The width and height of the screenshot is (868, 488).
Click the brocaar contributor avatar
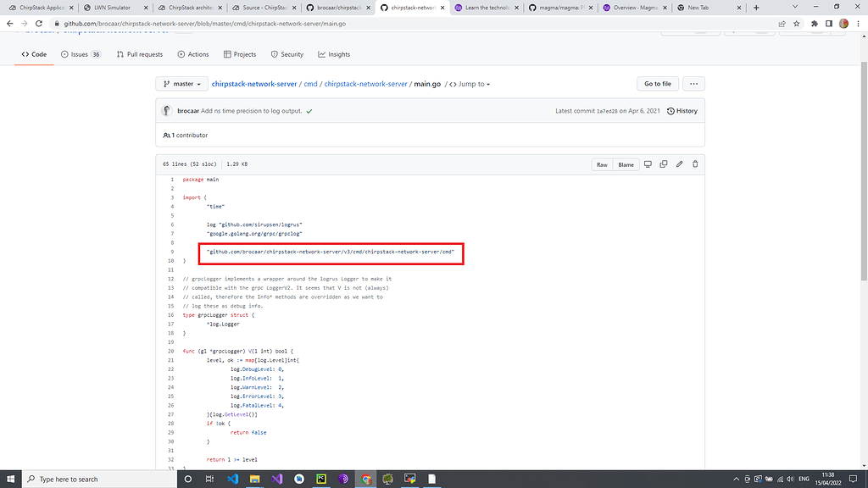click(x=168, y=110)
